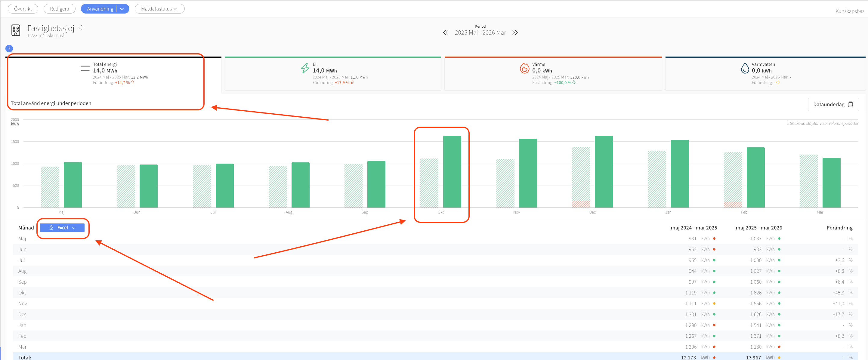Click the orange status dot for Nov 2024

(x=714, y=303)
